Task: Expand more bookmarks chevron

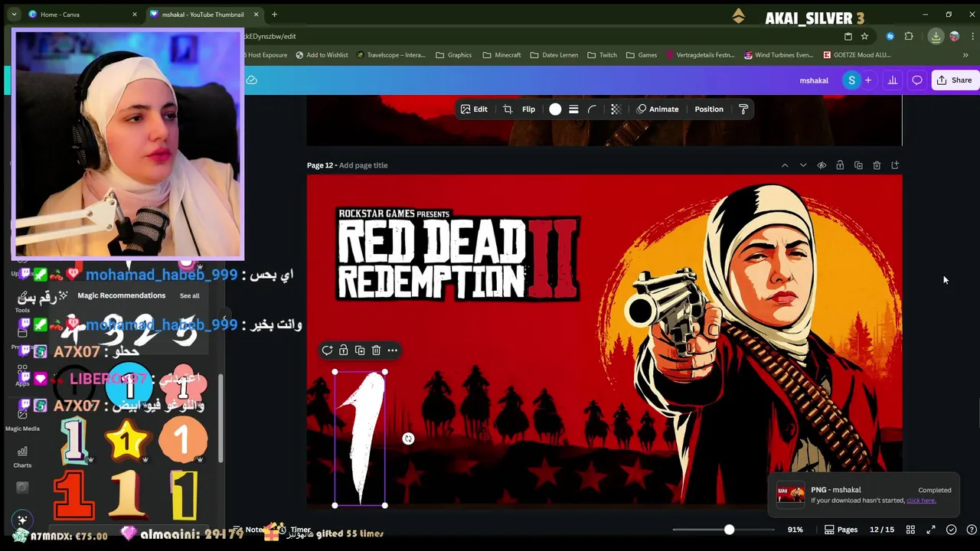Action: [965, 55]
